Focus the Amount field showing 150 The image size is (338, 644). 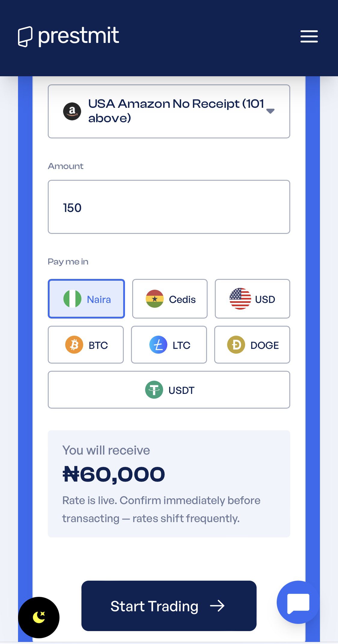[169, 207]
